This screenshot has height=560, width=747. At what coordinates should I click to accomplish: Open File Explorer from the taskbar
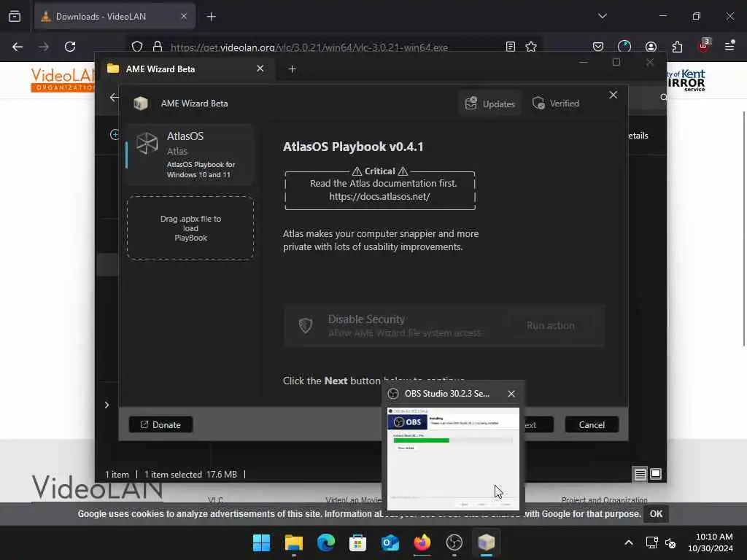pyautogui.click(x=294, y=542)
